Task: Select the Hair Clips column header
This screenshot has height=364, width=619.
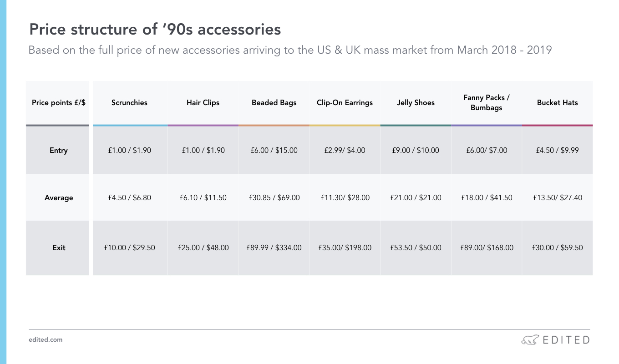Action: 203,103
